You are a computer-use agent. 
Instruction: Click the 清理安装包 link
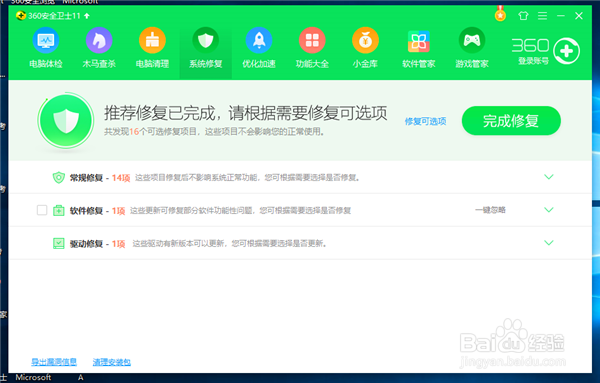tap(112, 362)
